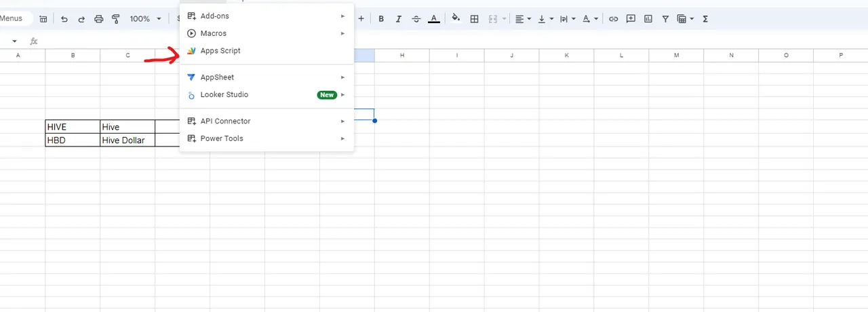
Task: Select the Looker Studio menu entry
Action: tap(267, 95)
